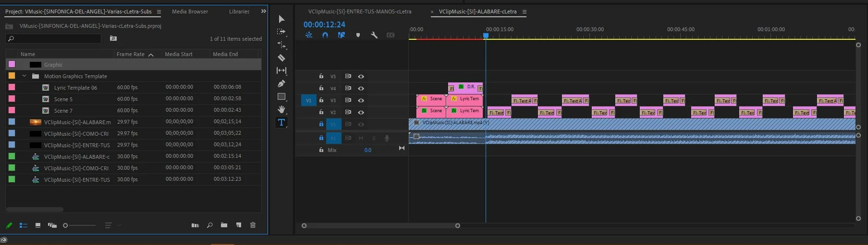Toggle track output eye for V3
Image resolution: width=868 pixels, height=245 pixels.
(361, 100)
